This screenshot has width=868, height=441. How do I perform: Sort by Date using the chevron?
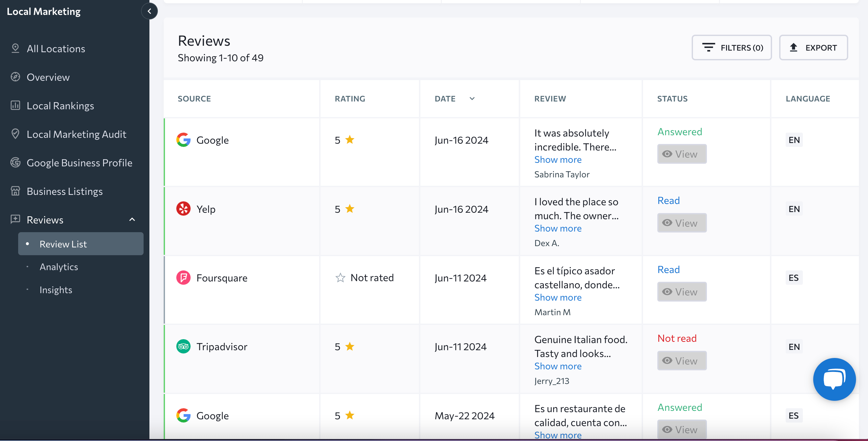tap(472, 99)
